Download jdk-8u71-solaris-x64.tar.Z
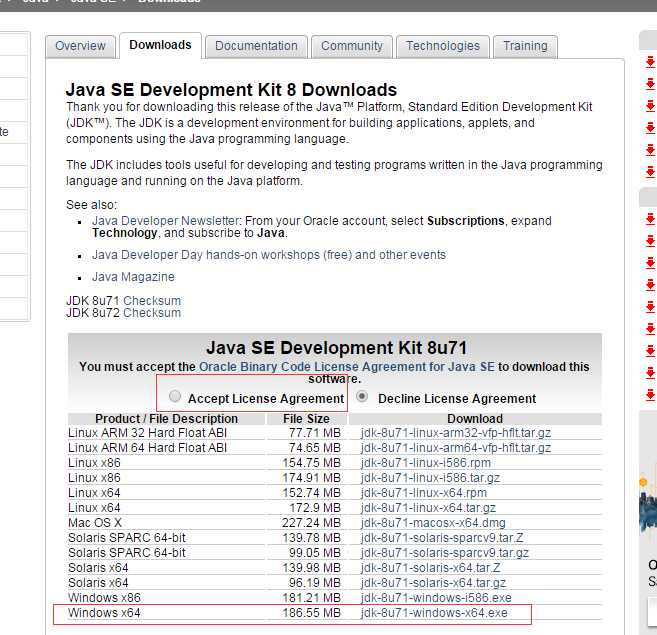The width and height of the screenshot is (657, 635). click(431, 568)
